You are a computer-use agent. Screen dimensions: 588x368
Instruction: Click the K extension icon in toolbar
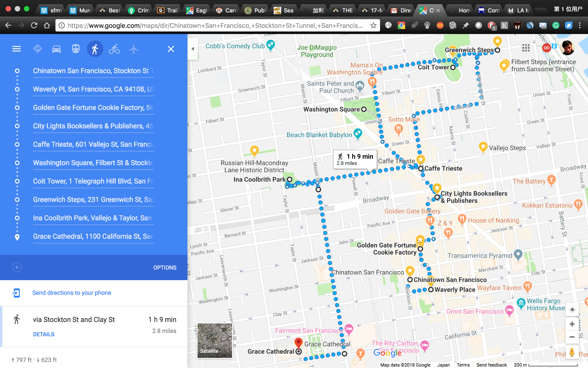coord(504,25)
